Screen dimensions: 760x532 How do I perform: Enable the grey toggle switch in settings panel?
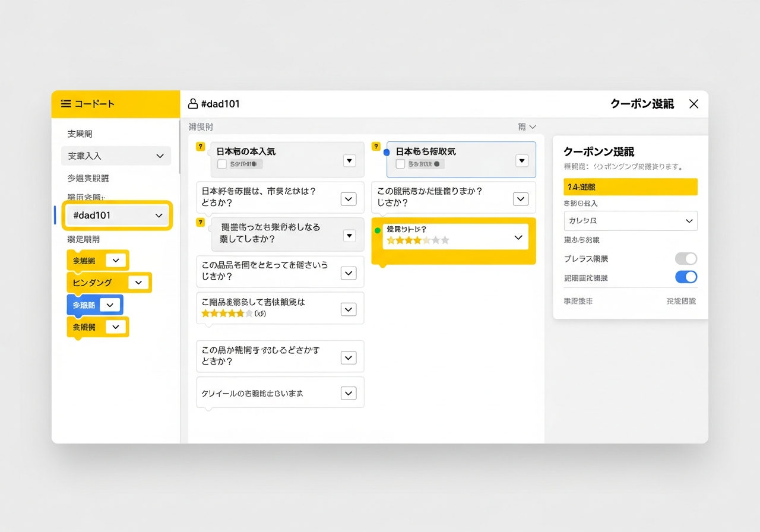coord(686,258)
